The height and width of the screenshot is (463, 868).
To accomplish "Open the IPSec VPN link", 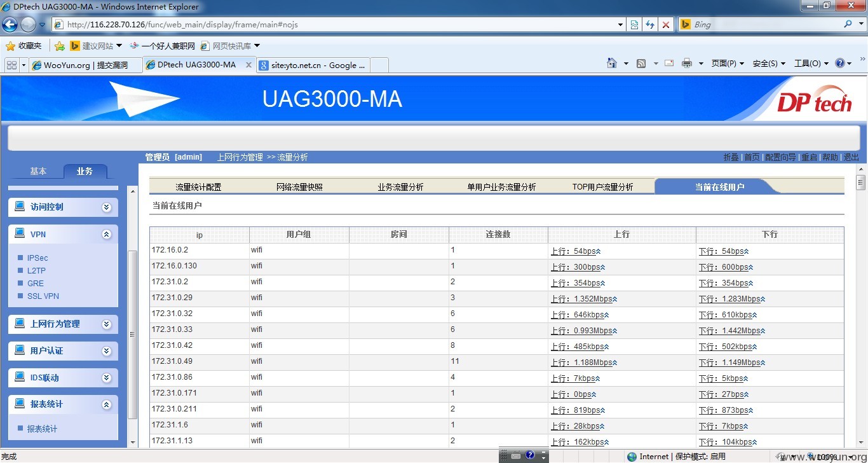I will click(37, 258).
